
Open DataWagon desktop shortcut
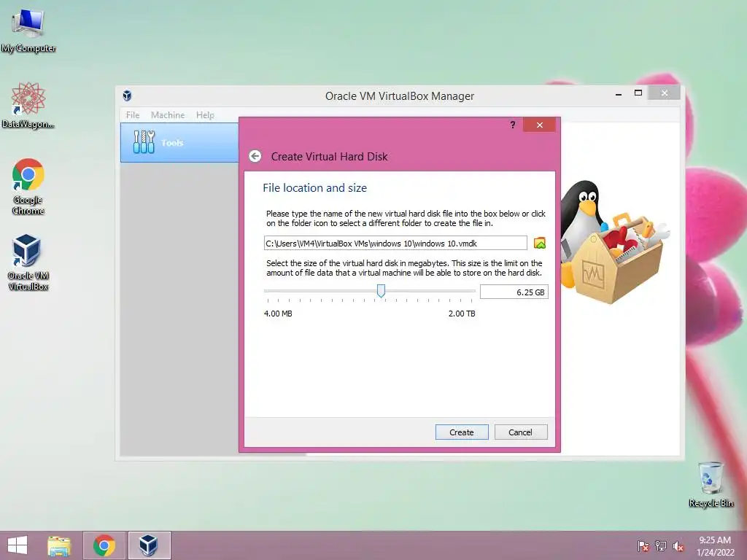(x=28, y=106)
